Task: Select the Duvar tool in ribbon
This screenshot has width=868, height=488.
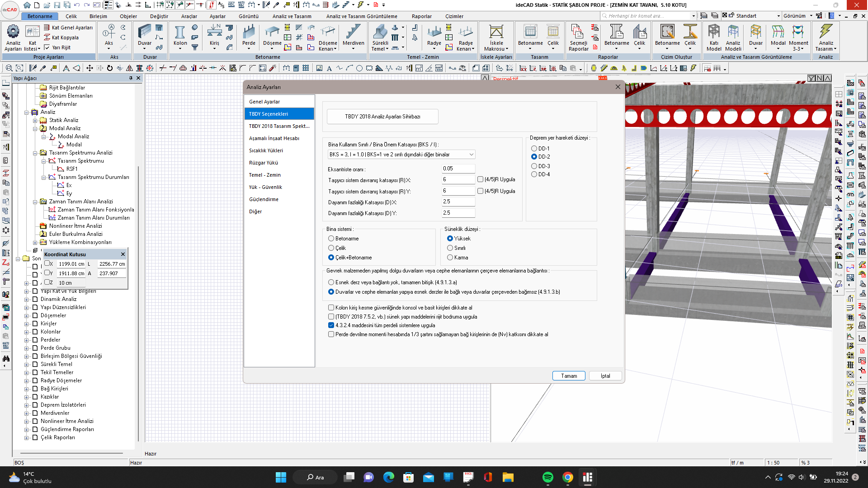Action: coord(145,36)
